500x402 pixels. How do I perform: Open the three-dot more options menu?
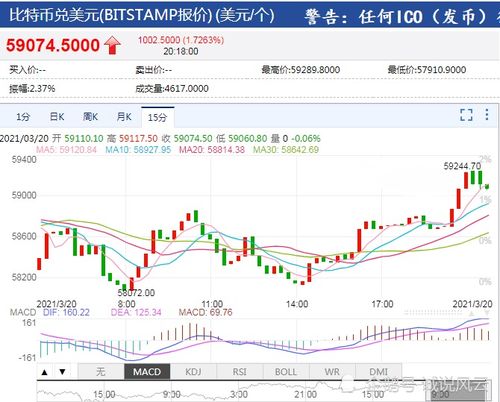[487, 115]
